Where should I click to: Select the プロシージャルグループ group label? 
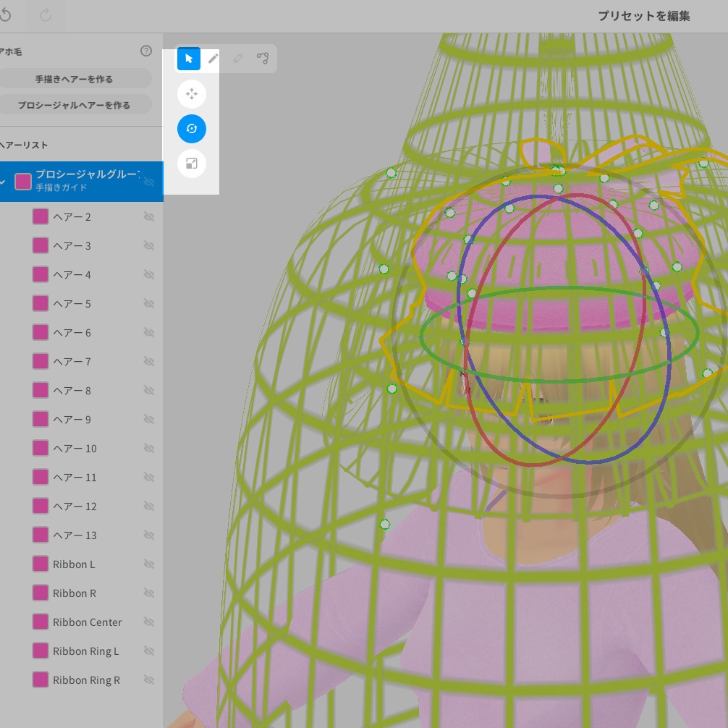(88, 174)
